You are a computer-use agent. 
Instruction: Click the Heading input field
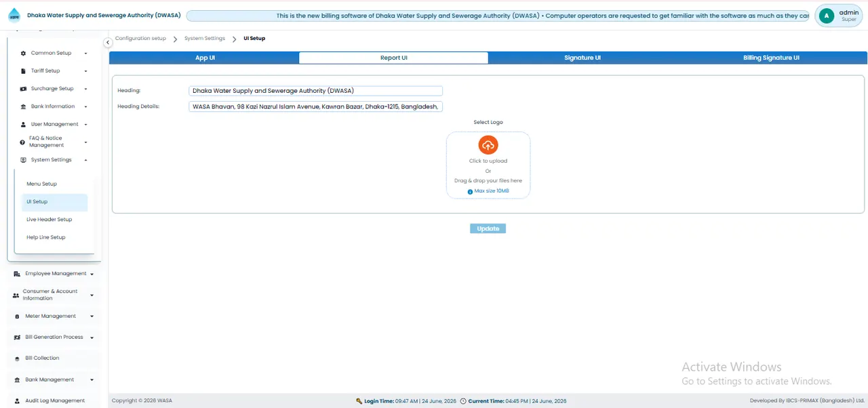tap(315, 90)
